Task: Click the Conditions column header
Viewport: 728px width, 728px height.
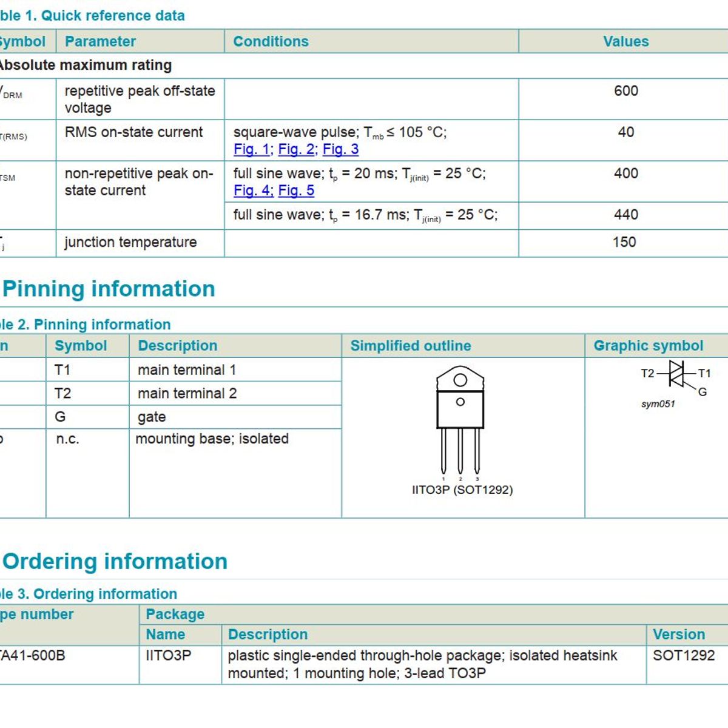Action: pyautogui.click(x=271, y=41)
